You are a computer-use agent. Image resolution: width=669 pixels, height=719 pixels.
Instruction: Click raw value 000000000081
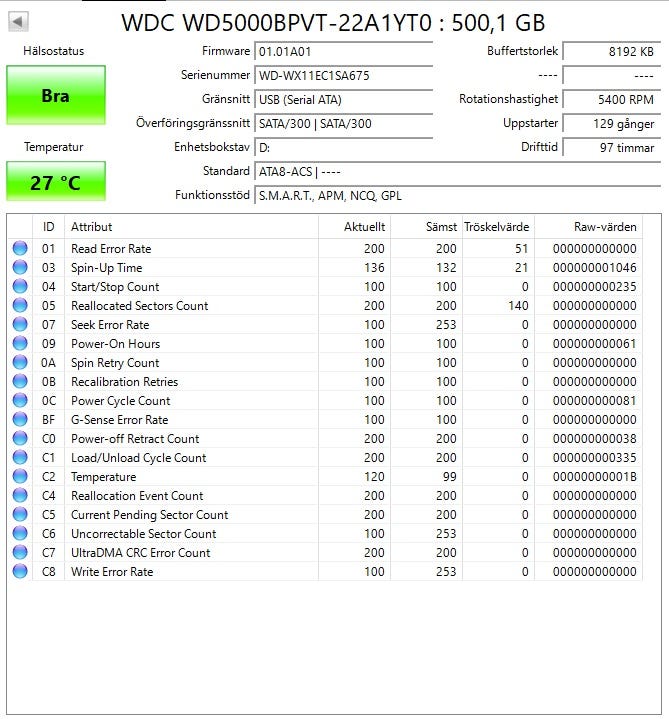click(x=594, y=400)
